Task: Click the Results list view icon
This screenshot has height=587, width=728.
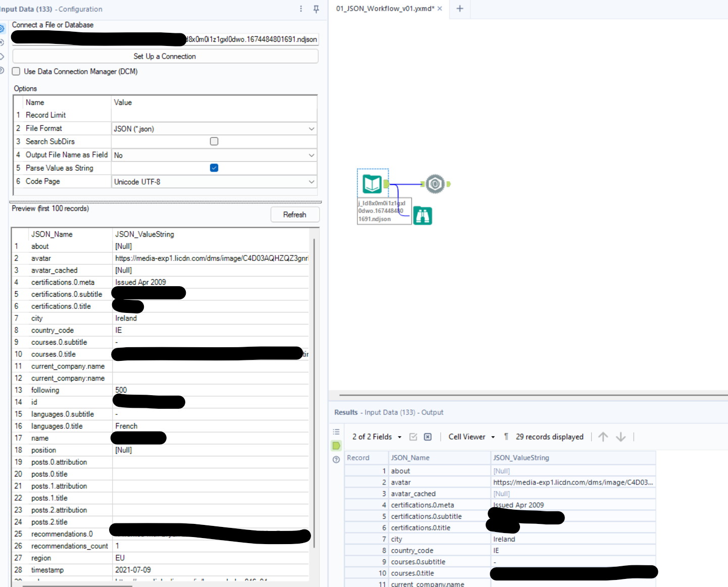Action: click(336, 432)
